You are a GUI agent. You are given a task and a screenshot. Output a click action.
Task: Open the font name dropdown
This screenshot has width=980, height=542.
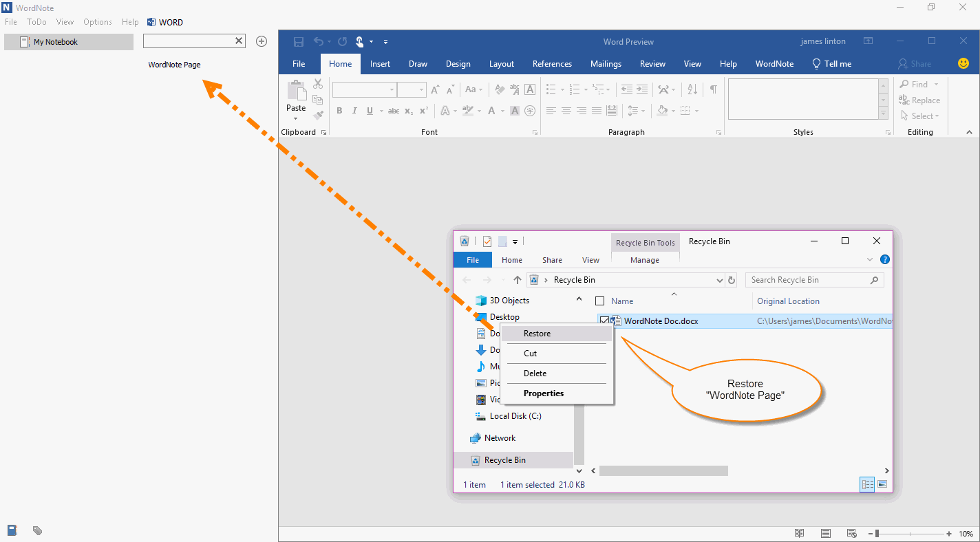pyautogui.click(x=392, y=89)
